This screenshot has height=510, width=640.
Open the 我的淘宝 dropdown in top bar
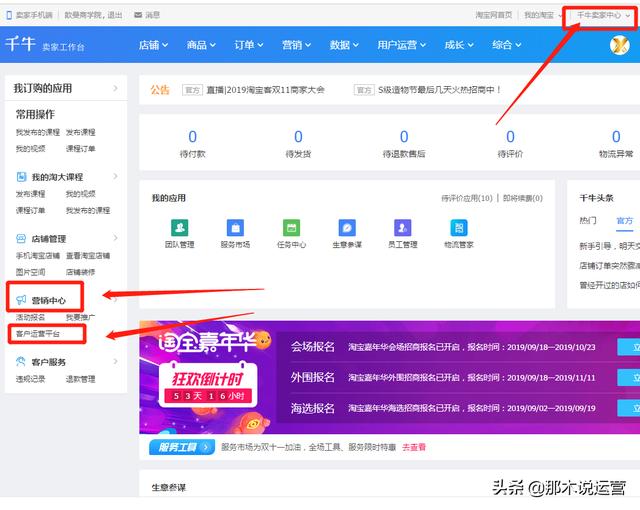[x=543, y=15]
